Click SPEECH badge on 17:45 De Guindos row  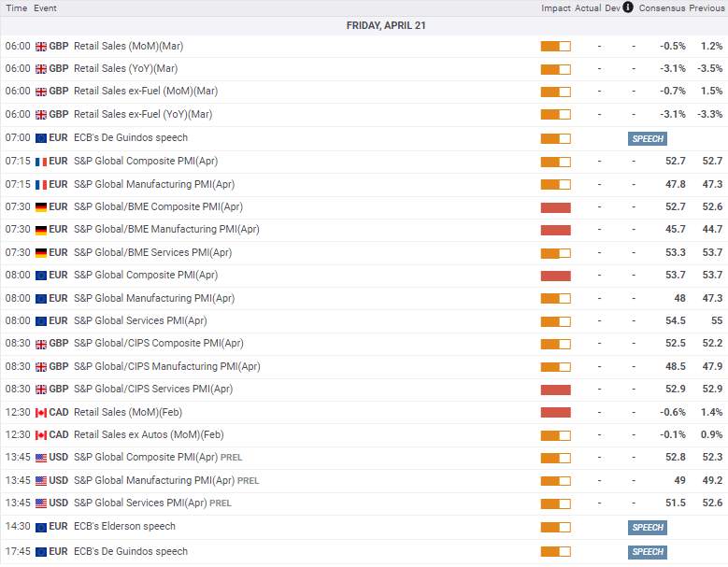(x=648, y=552)
